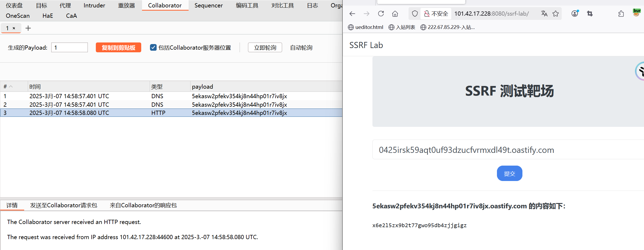Bookmark this page with star icon
The height and width of the screenshot is (250, 644).
click(556, 14)
